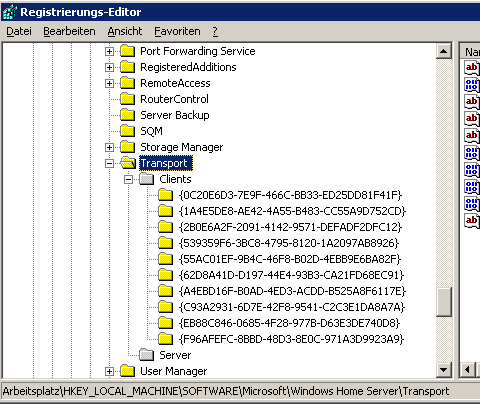Click the User Manager folder icon

(127, 371)
